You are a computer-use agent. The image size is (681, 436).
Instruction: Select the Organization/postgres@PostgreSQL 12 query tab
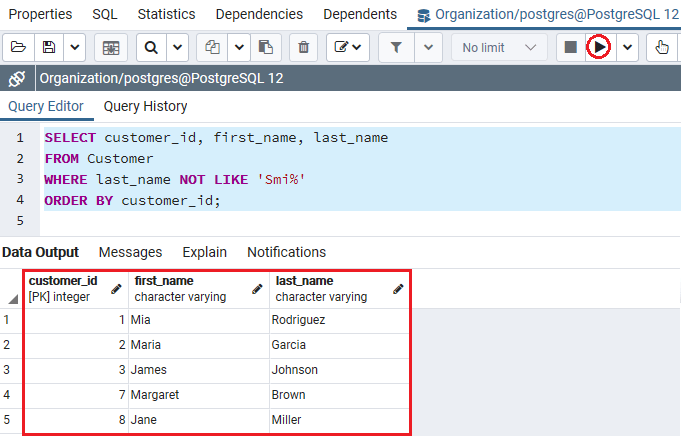click(x=547, y=15)
